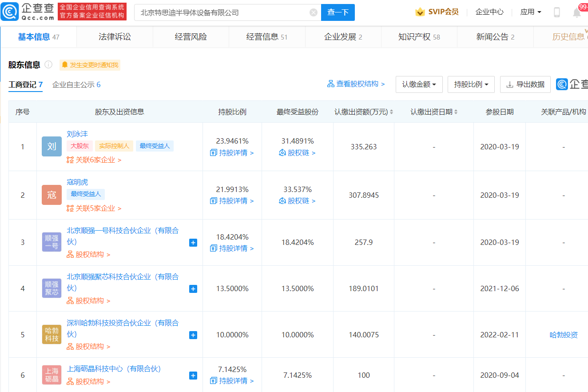Open the 哈勃科技 shareholder logo
This screenshot has width=588, height=392.
pyautogui.click(x=52, y=335)
